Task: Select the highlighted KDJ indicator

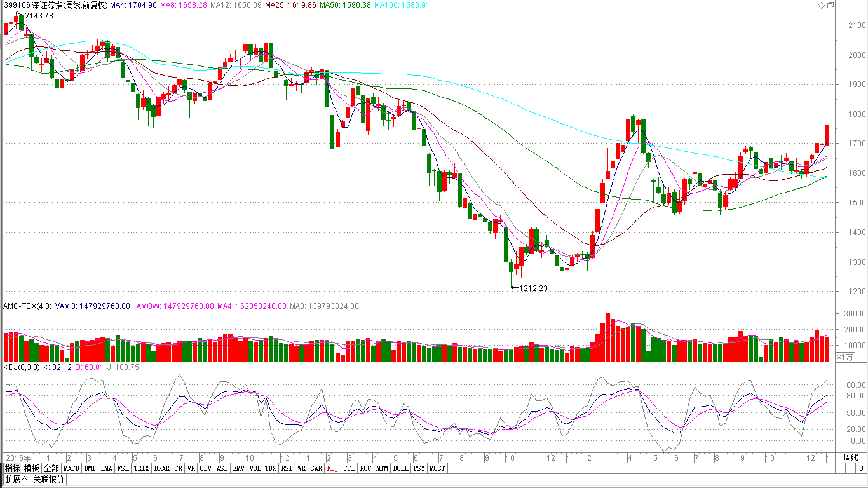Action: [332, 468]
